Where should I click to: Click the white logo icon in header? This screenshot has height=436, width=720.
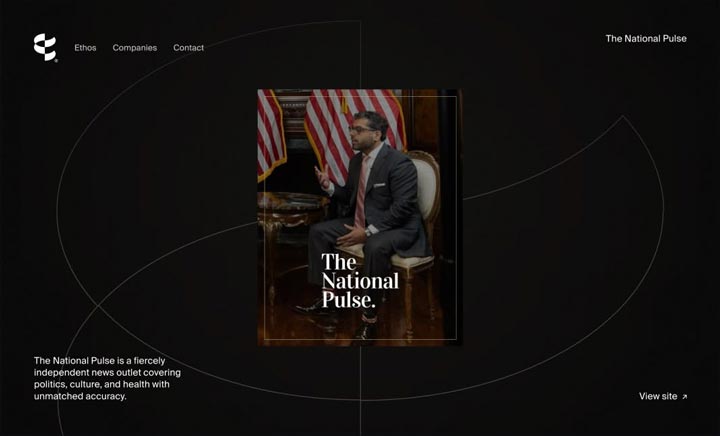[x=45, y=47]
